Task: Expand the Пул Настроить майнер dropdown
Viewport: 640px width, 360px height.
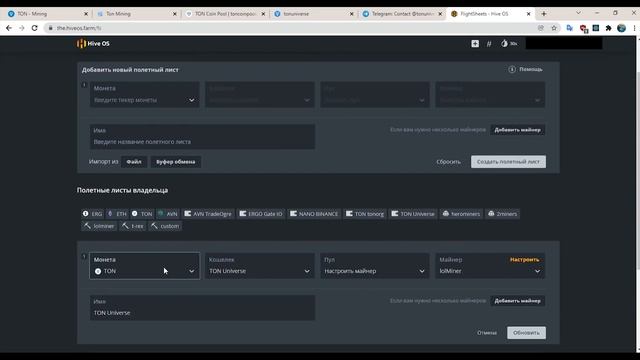Action: tap(375, 266)
